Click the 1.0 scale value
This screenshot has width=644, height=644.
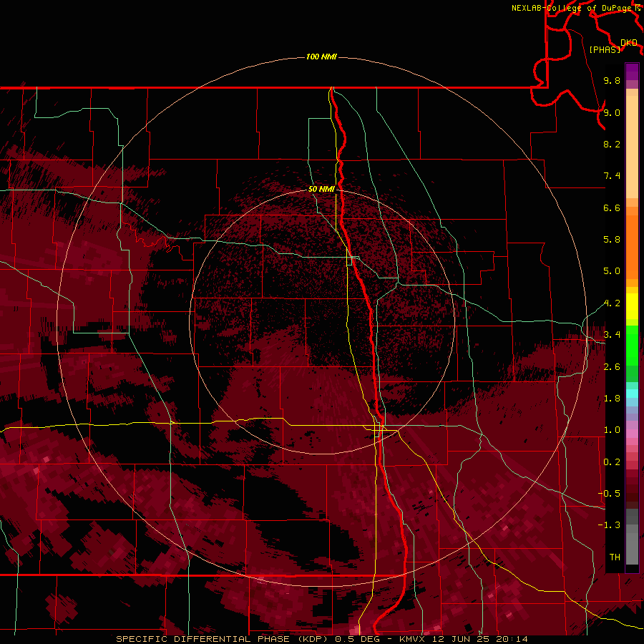[x=612, y=430]
